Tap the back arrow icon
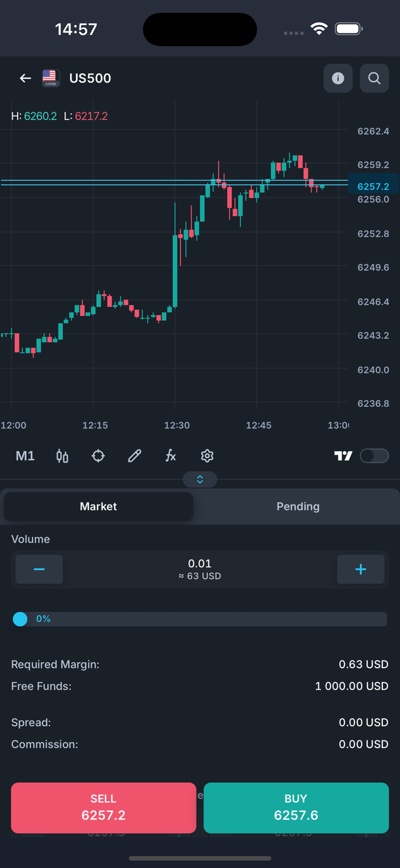Screen dimensions: 400x868 [x=25, y=78]
